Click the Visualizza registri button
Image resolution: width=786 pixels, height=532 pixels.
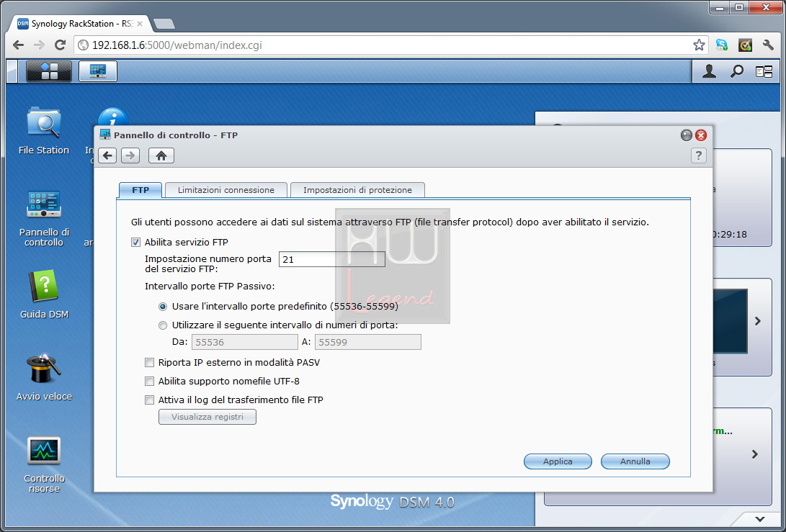207,417
